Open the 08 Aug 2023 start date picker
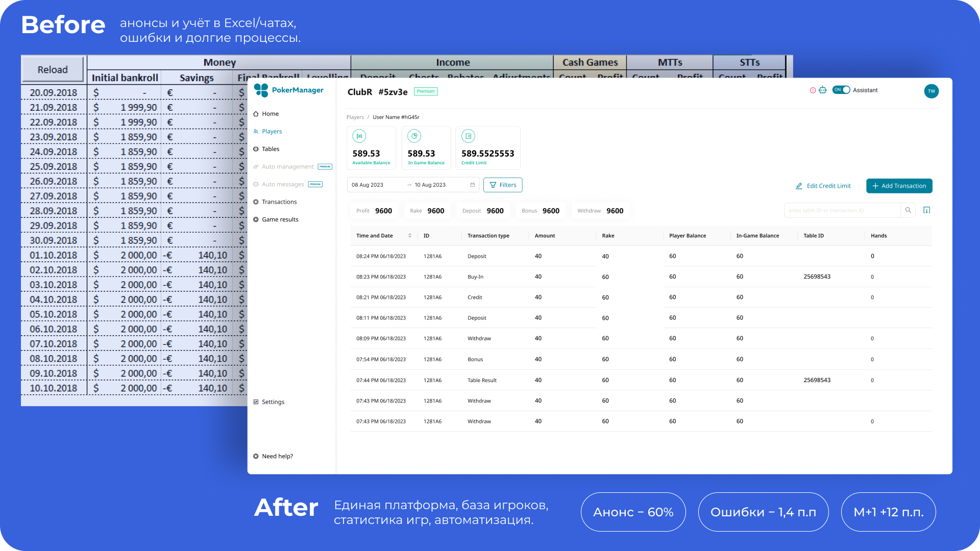 coord(367,185)
